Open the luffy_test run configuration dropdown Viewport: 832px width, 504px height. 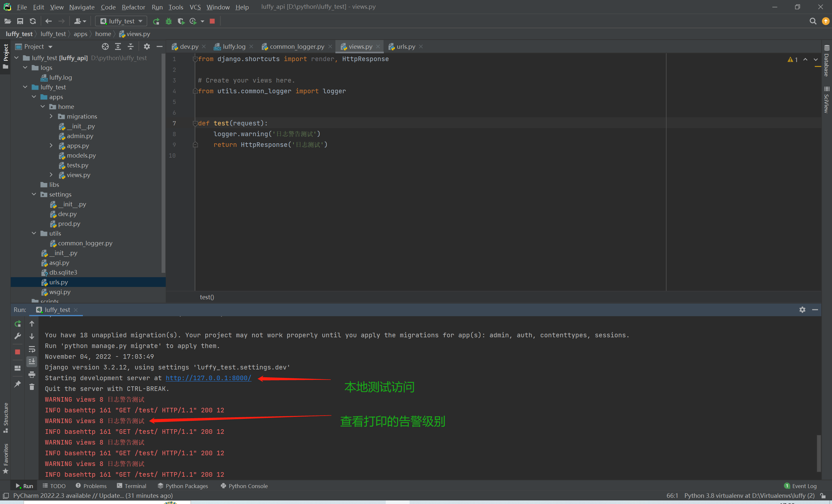[x=122, y=21]
